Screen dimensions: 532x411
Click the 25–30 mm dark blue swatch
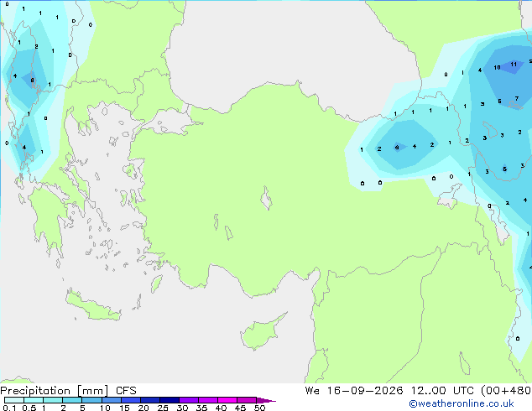(x=170, y=400)
